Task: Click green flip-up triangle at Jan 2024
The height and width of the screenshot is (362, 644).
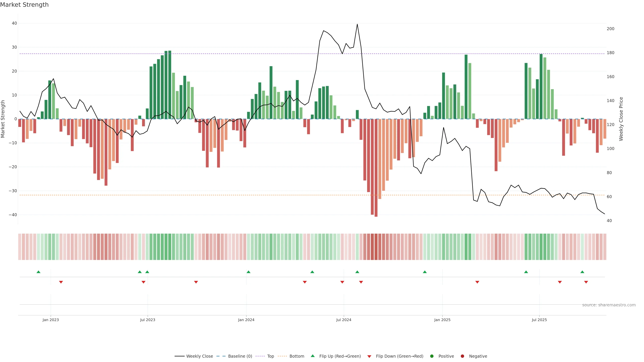Action: click(248, 272)
